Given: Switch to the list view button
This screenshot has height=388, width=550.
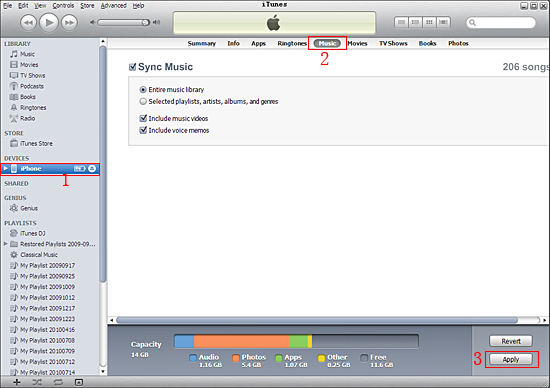Looking at the screenshot, I should [x=401, y=22].
